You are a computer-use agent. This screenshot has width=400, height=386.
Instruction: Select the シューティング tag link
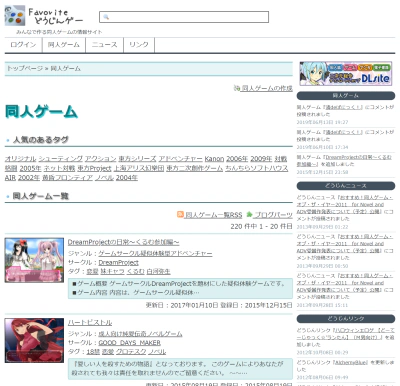tap(60, 159)
